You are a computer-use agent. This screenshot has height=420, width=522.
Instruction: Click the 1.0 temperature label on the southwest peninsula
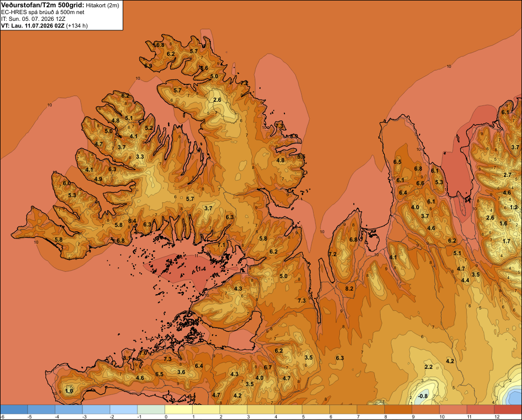coord(69,391)
